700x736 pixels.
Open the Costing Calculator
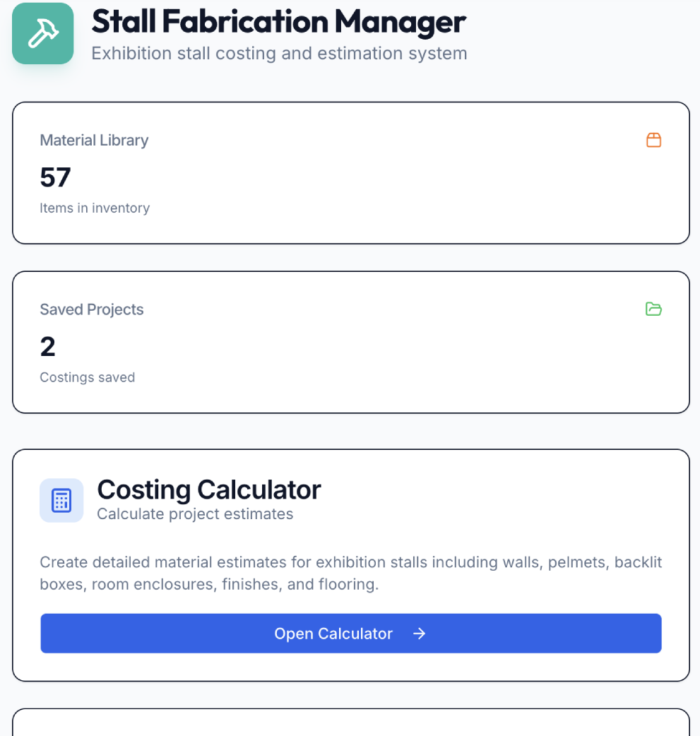coord(350,634)
